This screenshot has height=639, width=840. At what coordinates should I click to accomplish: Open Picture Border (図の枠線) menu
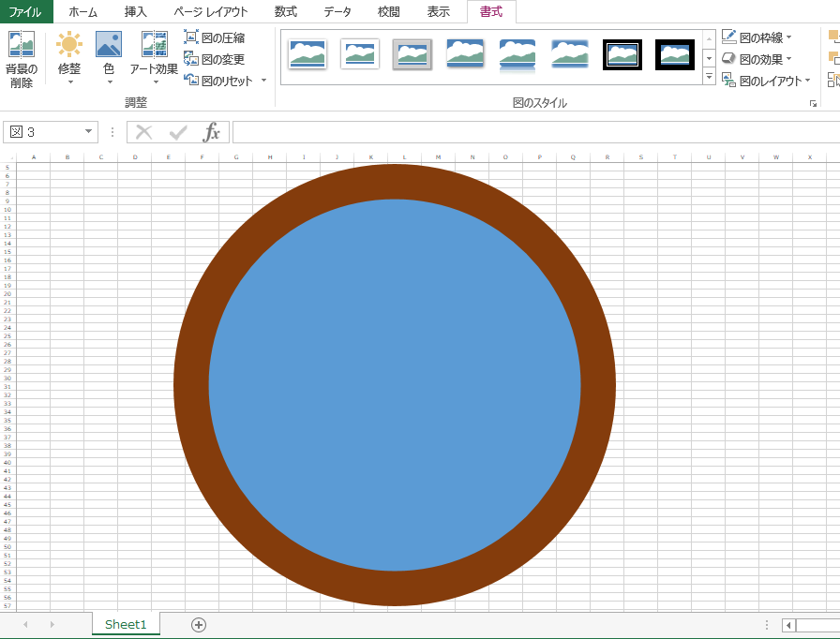tap(757, 37)
